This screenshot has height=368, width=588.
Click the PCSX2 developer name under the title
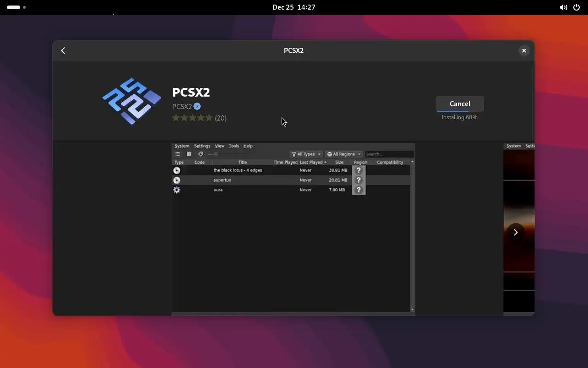(x=182, y=106)
